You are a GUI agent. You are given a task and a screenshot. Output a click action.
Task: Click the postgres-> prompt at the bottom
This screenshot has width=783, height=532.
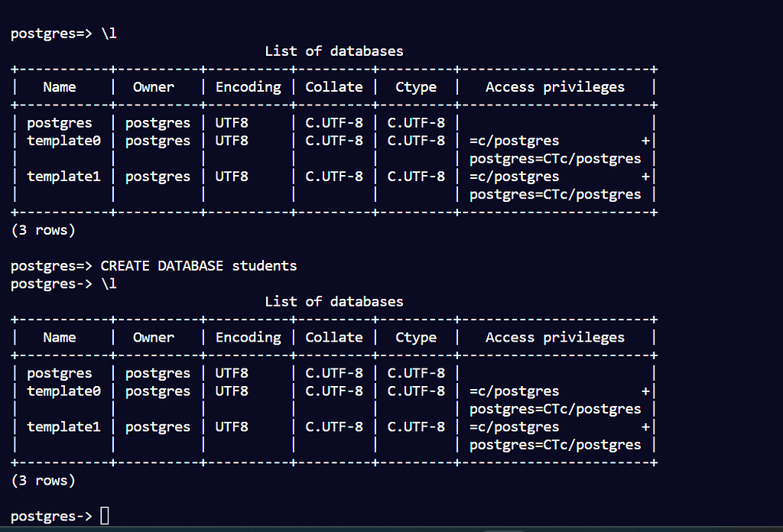click(x=50, y=515)
